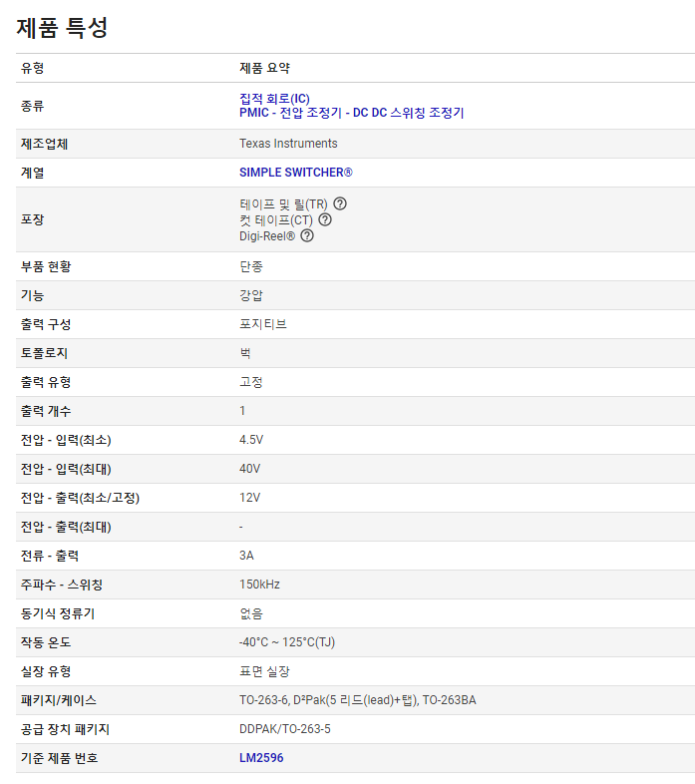Viewport: 695px width, 784px height.
Task: Click the 기준 제품 번호 row label
Action: (x=60, y=758)
